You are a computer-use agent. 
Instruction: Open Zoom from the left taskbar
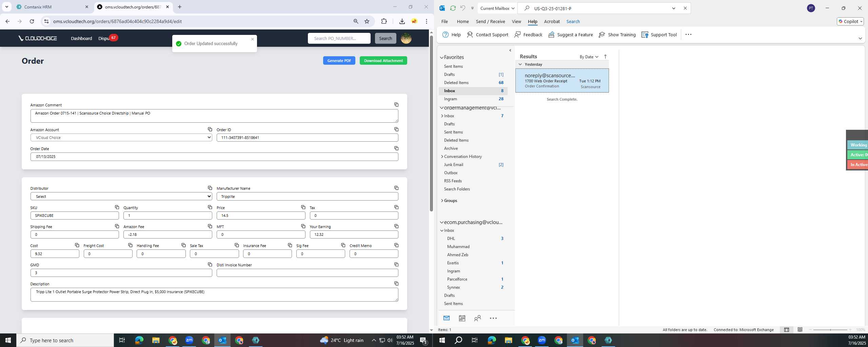pos(189,340)
